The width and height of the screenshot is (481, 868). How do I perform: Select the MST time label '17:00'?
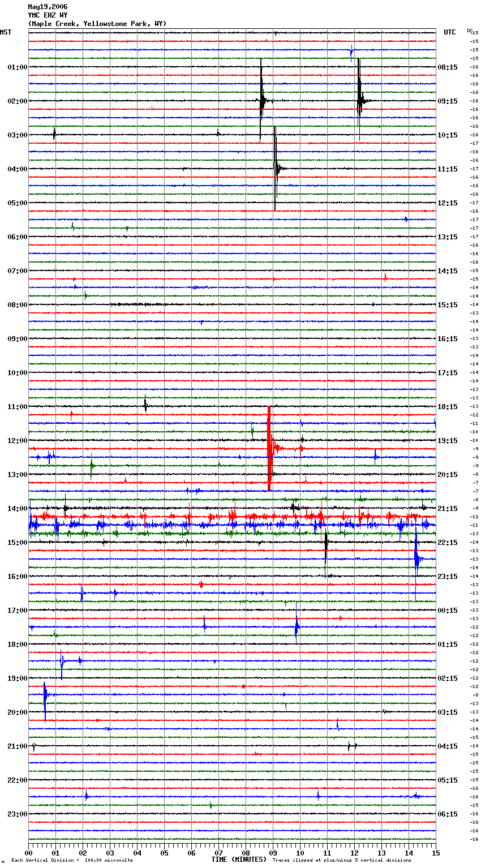(x=18, y=611)
